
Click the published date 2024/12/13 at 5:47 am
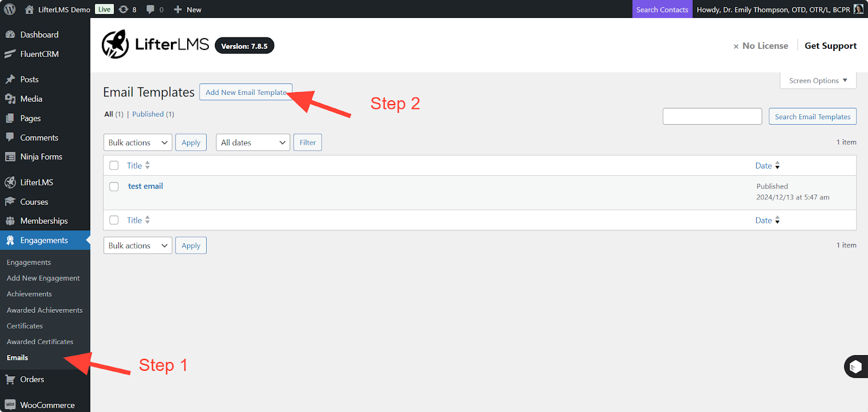click(793, 197)
